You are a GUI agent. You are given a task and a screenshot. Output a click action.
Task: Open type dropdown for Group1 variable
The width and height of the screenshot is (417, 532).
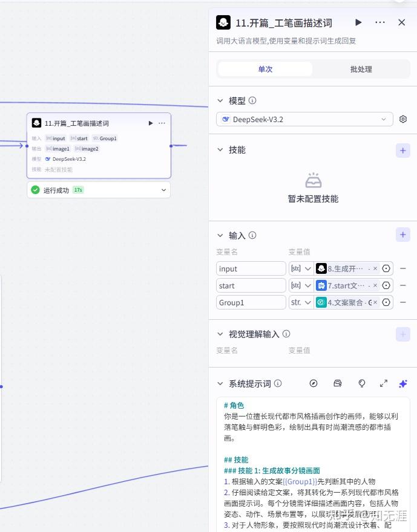[301, 302]
